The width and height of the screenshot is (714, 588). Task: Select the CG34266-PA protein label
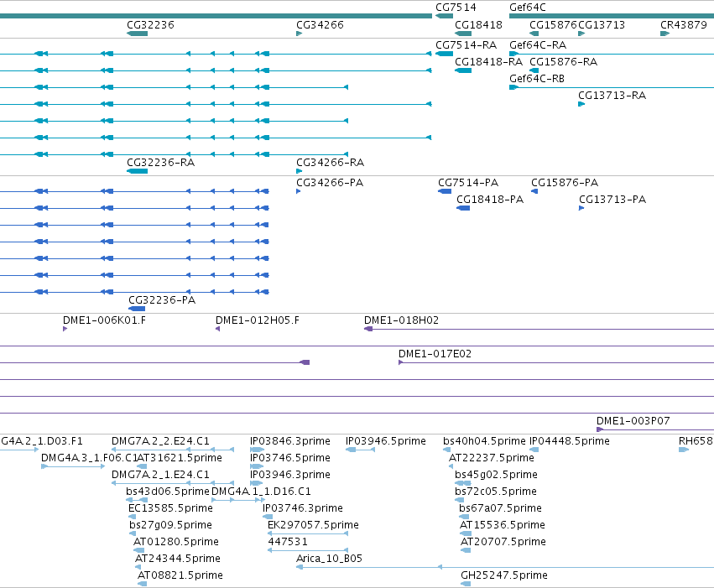click(330, 183)
